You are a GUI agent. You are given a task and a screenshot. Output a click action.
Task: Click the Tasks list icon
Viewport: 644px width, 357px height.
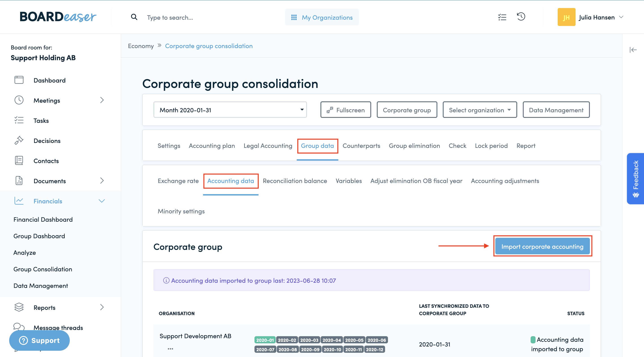tap(19, 120)
